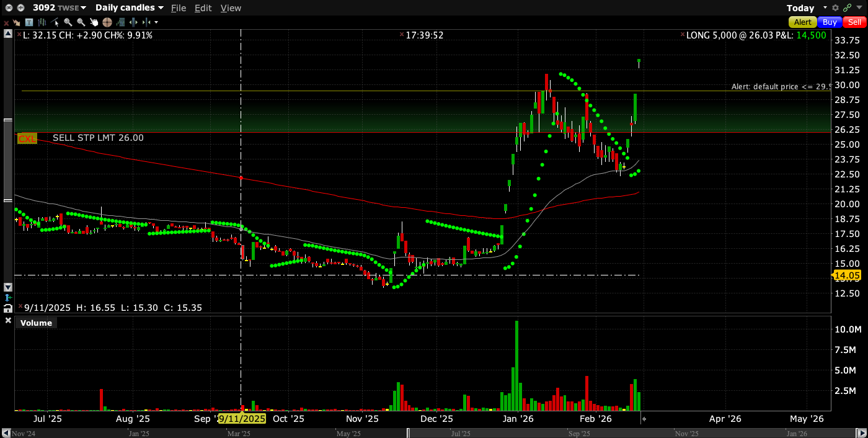Viewport: 868px width, 438px height.
Task: Hide the LONG position P&L label
Action: (x=683, y=35)
